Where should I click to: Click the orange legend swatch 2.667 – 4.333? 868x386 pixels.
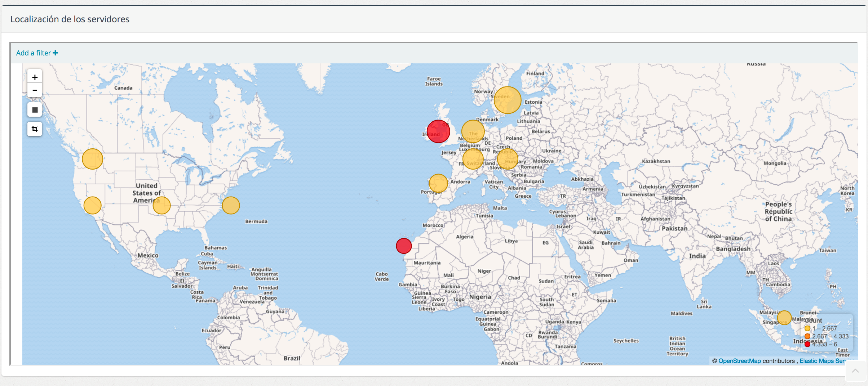tap(807, 336)
